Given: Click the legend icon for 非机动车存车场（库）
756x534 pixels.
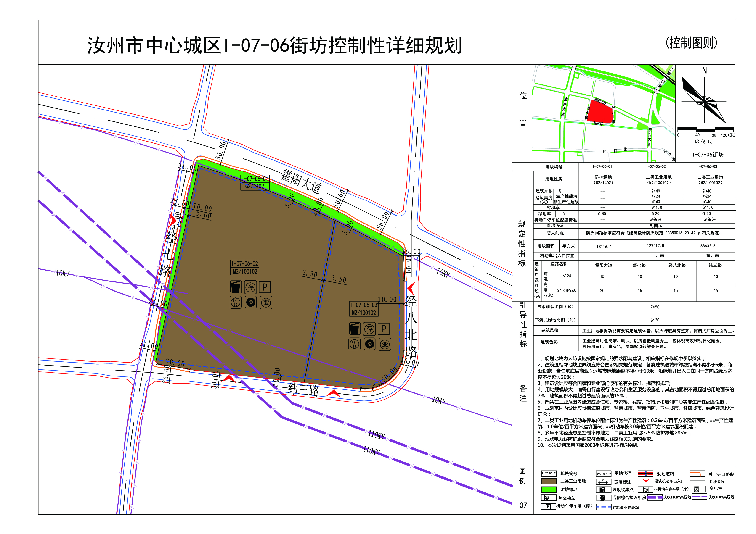Looking at the screenshot, I should 645,489.
